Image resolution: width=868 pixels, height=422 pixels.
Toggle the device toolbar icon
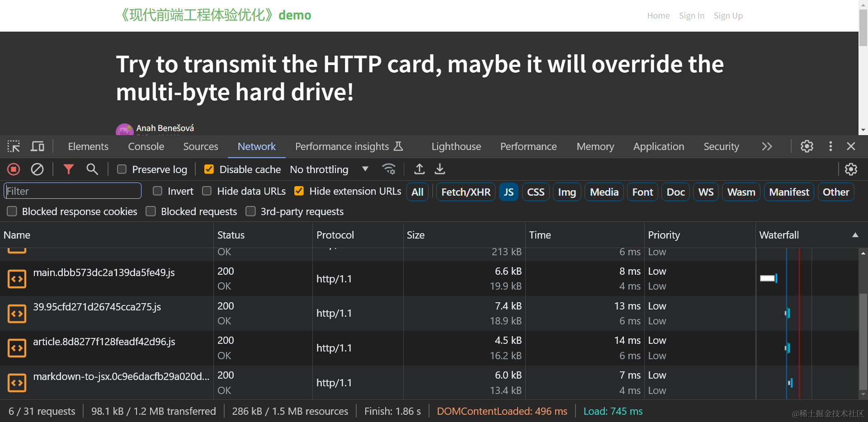(38, 146)
